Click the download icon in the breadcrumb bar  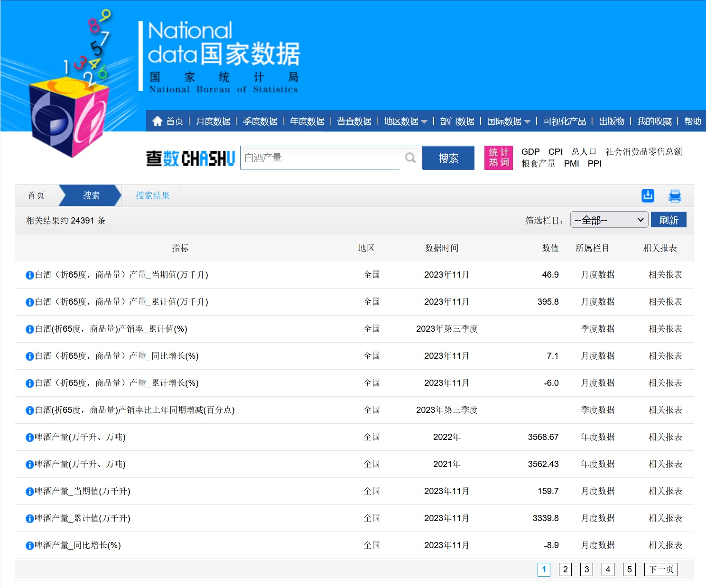tap(648, 196)
